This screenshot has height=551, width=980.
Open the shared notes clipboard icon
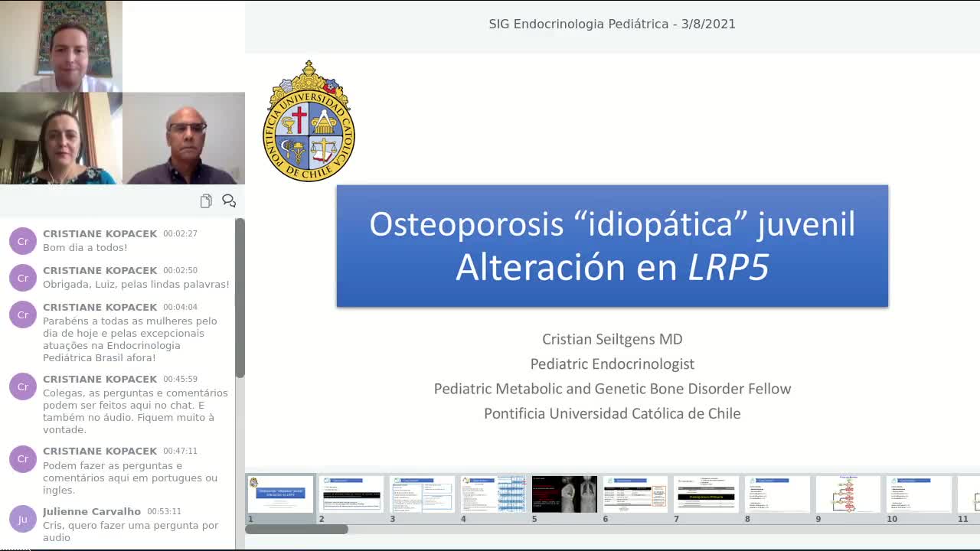pyautogui.click(x=206, y=201)
